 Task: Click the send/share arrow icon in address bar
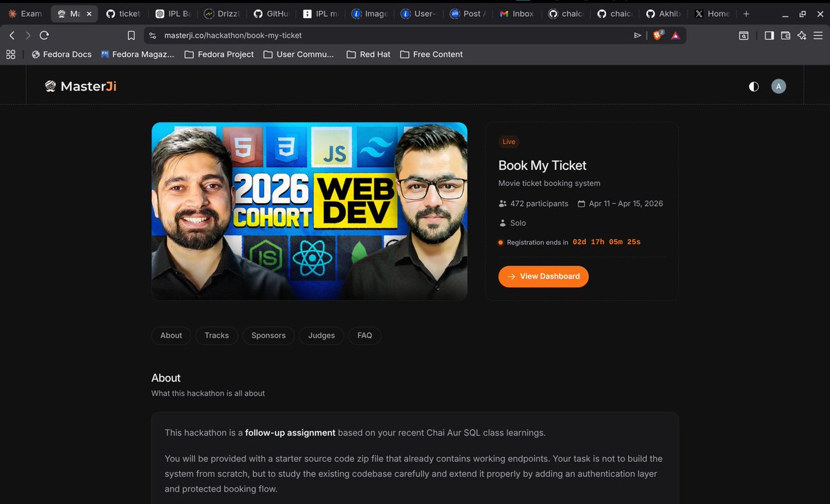click(638, 35)
